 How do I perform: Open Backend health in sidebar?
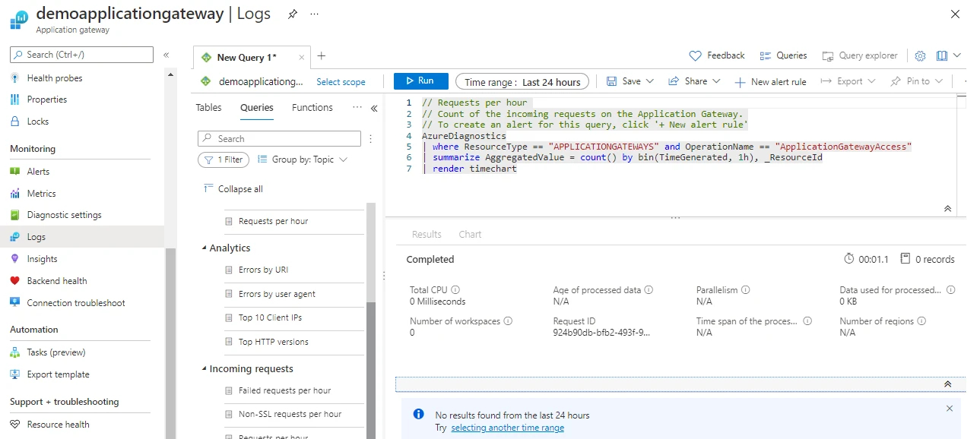57,281
